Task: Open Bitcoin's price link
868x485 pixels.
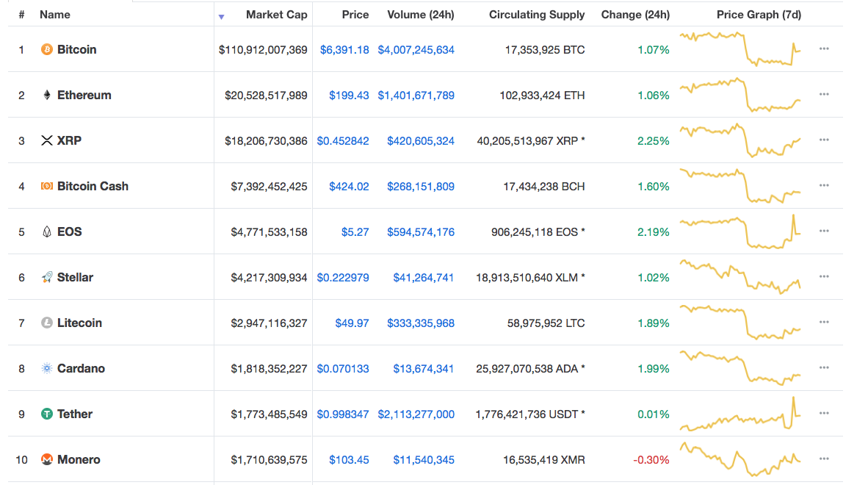Action: (343, 49)
